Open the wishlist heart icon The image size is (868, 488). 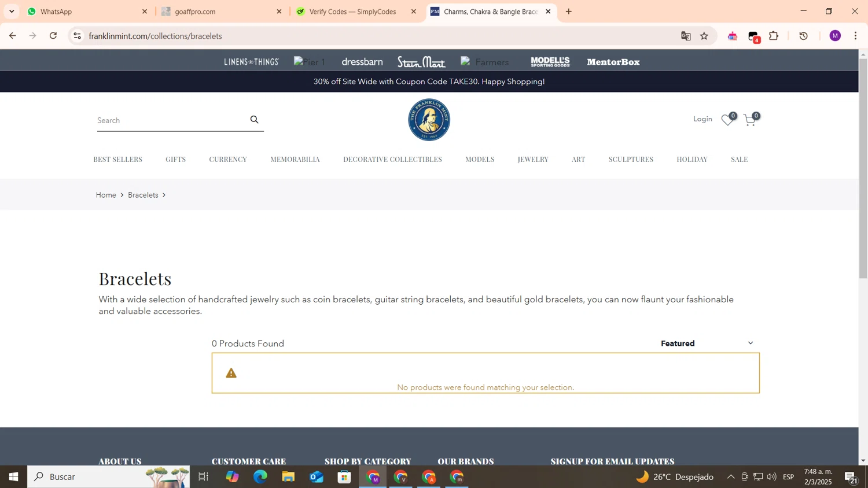tap(728, 120)
